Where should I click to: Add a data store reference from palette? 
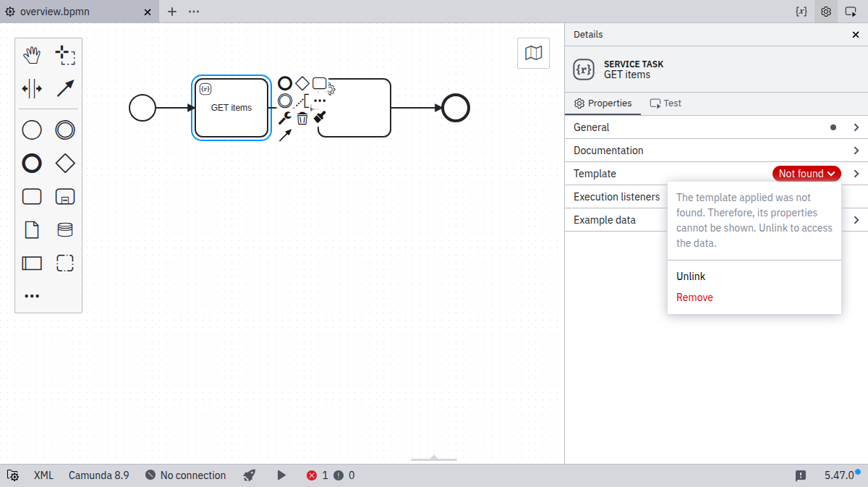pyautogui.click(x=65, y=230)
